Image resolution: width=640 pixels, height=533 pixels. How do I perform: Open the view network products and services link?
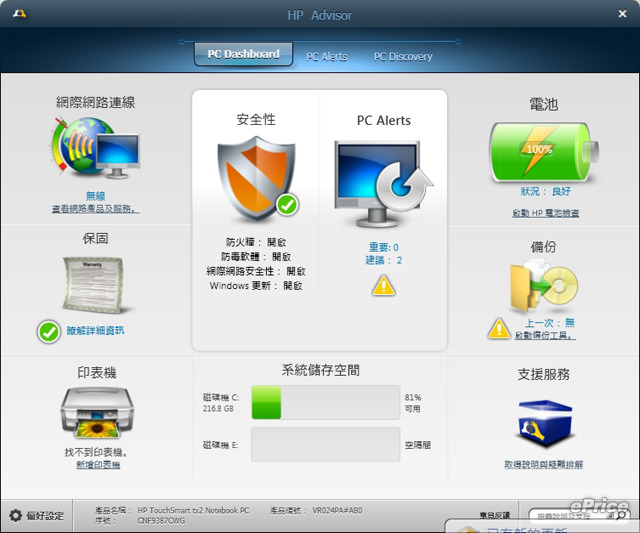click(x=96, y=209)
